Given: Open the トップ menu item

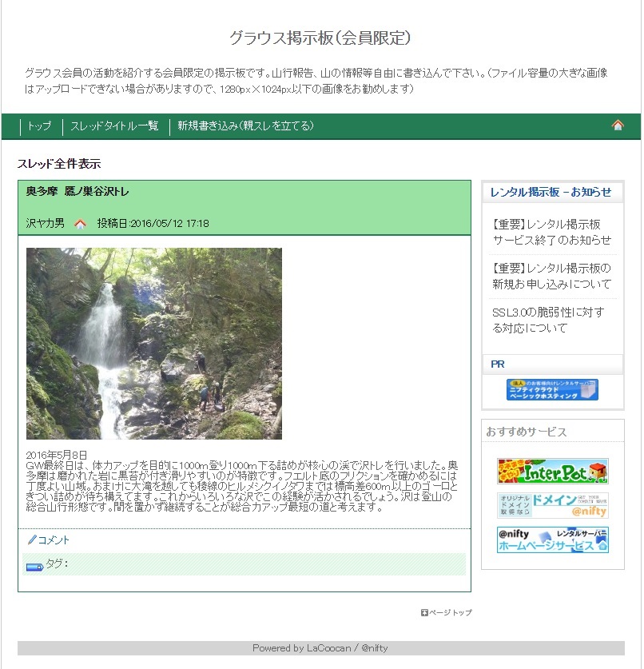Looking at the screenshot, I should pyautogui.click(x=39, y=125).
